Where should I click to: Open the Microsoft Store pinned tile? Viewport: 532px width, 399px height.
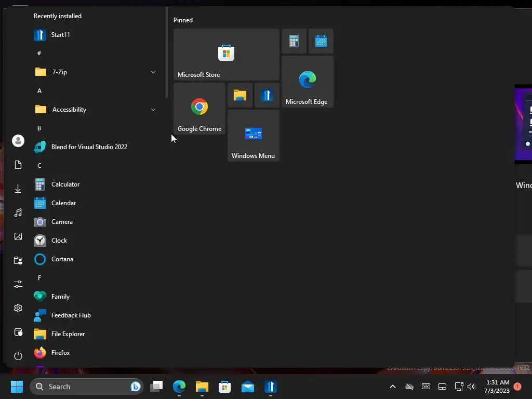[227, 55]
